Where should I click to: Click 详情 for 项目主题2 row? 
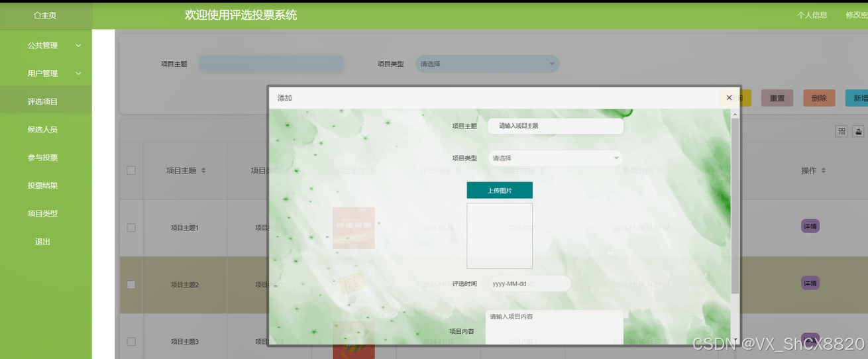pos(810,283)
